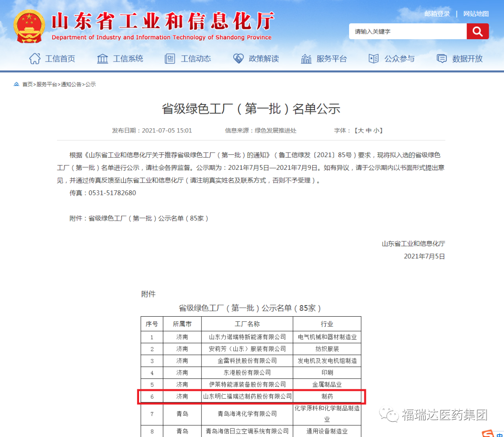Click the 工厂名称 column header

247,324
